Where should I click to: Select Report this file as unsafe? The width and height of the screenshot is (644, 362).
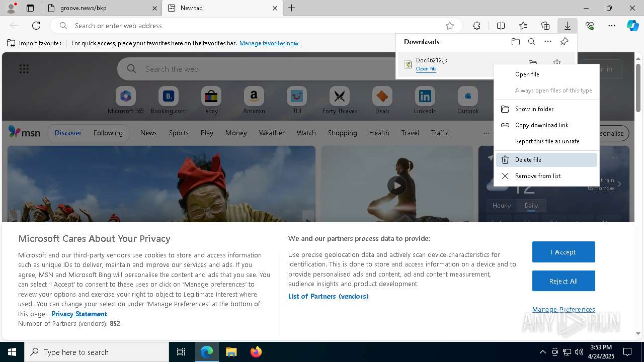[546, 141]
